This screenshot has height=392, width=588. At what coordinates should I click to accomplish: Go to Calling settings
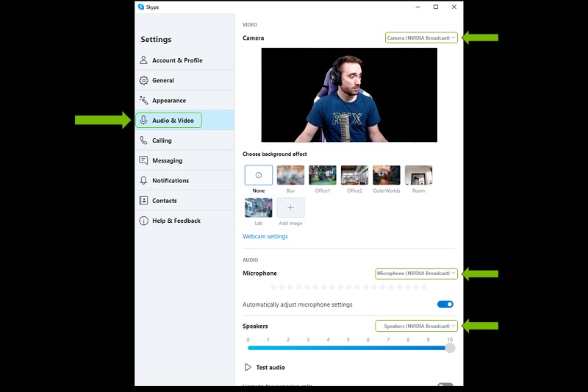tap(185, 140)
